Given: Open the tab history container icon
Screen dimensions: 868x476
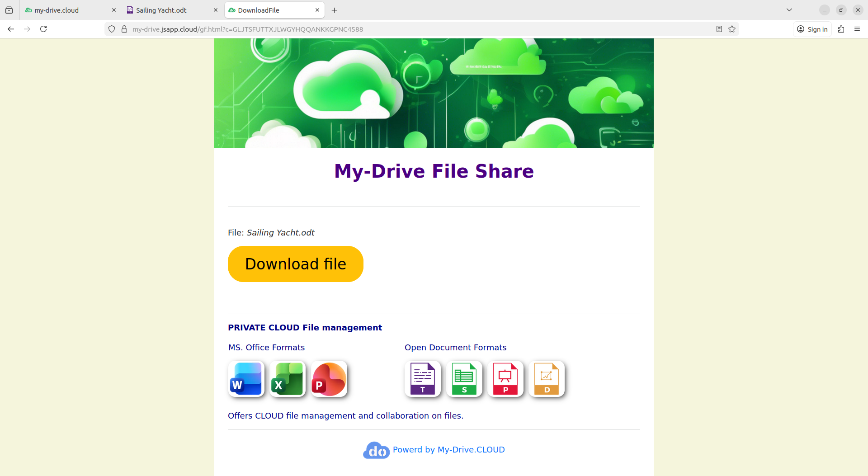Looking at the screenshot, I should 9,9.
